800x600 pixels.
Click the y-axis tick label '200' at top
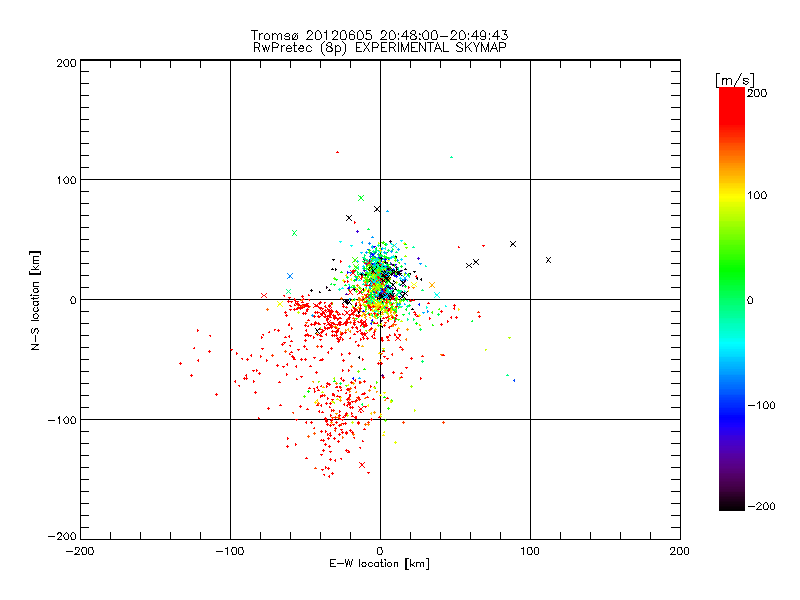pyautogui.click(x=67, y=63)
